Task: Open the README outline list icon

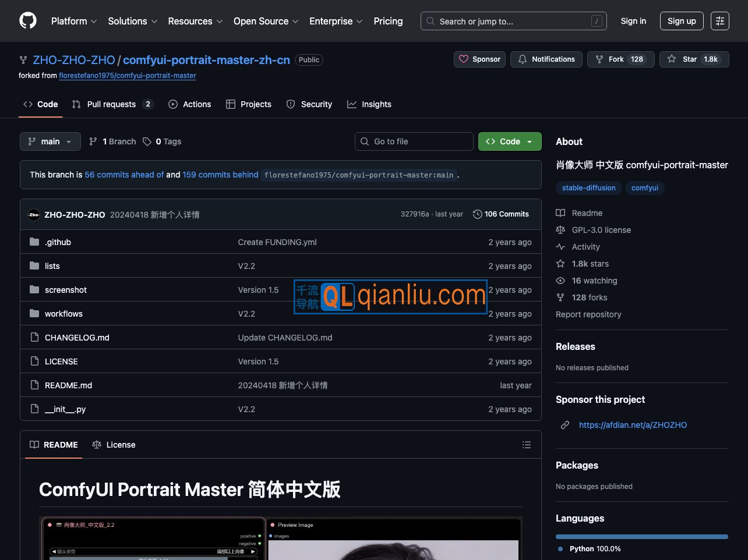Action: coord(527,445)
